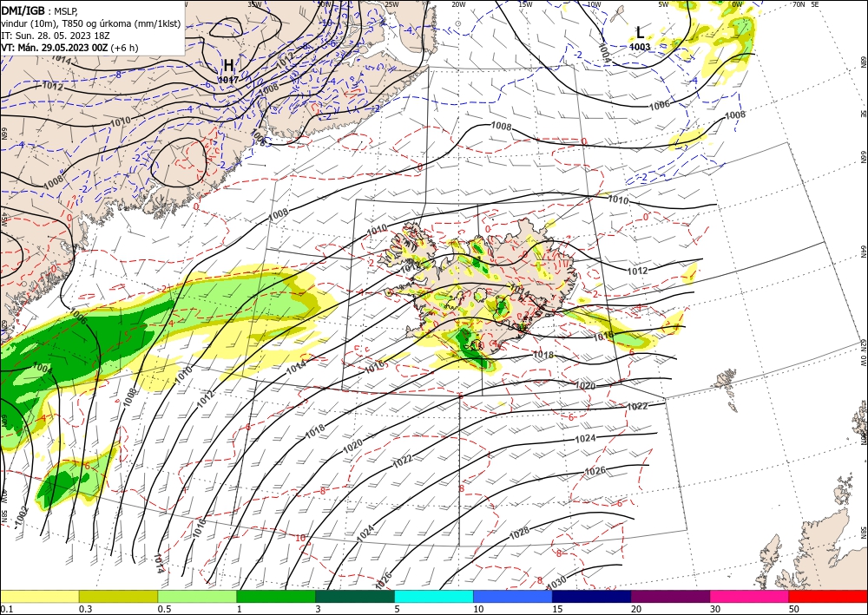Viewport: 868px width, 615px height.
Task: Click the olive 0.3–0.5 precipitation legend swatch
Action: point(118,596)
